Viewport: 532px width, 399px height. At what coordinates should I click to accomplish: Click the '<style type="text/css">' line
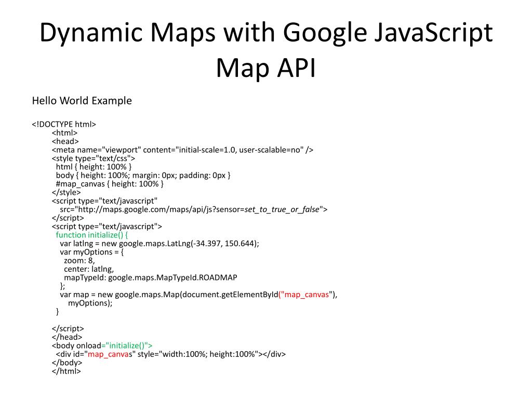94,158
